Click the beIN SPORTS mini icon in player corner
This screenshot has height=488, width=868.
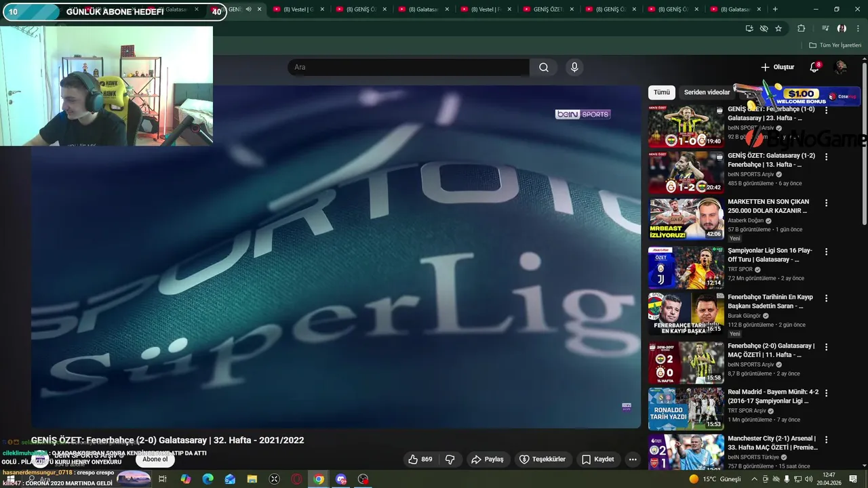coord(627,407)
